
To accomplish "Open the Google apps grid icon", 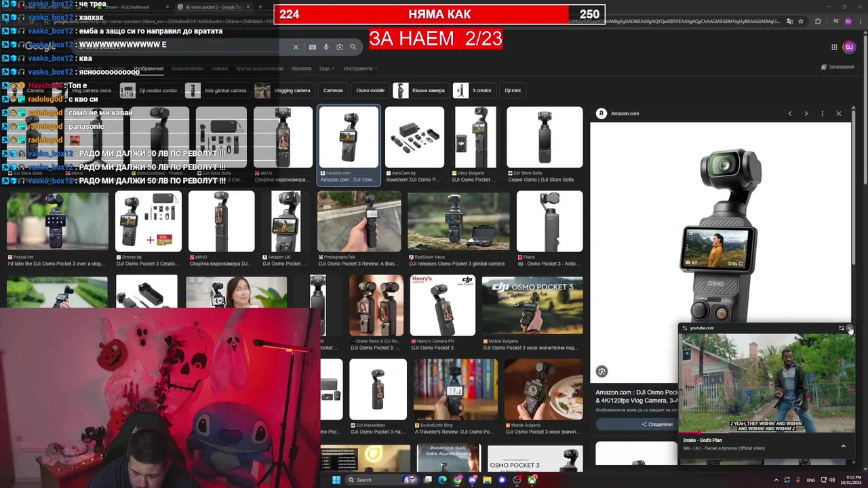I will [x=834, y=47].
